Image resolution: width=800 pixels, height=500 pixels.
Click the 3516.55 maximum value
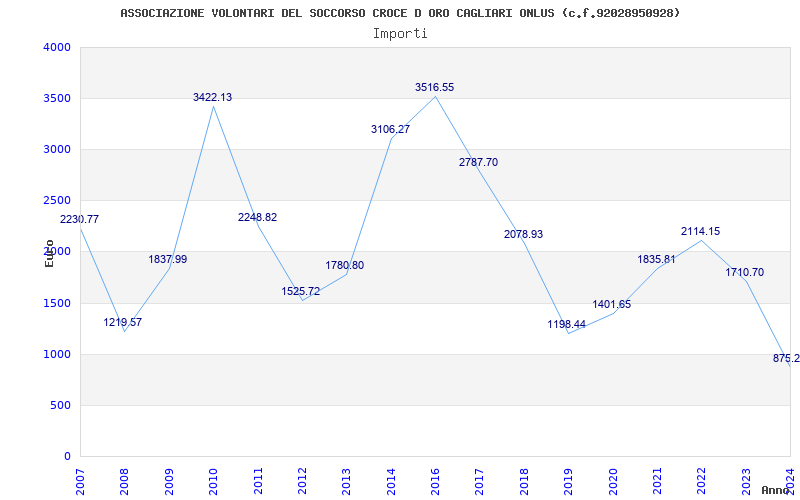click(434, 88)
